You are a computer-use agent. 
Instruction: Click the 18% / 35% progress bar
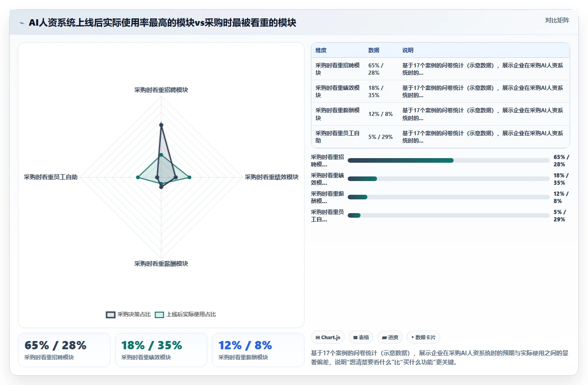pos(449,179)
